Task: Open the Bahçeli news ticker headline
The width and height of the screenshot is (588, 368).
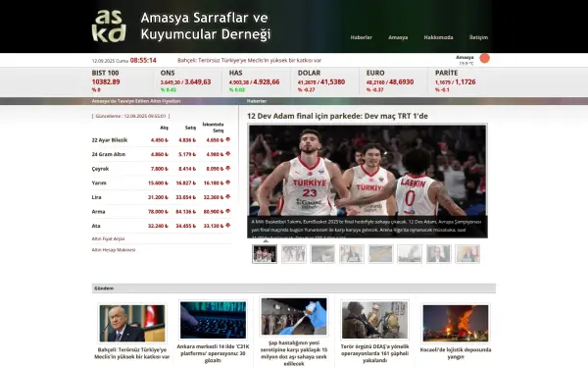Action: tap(249, 60)
